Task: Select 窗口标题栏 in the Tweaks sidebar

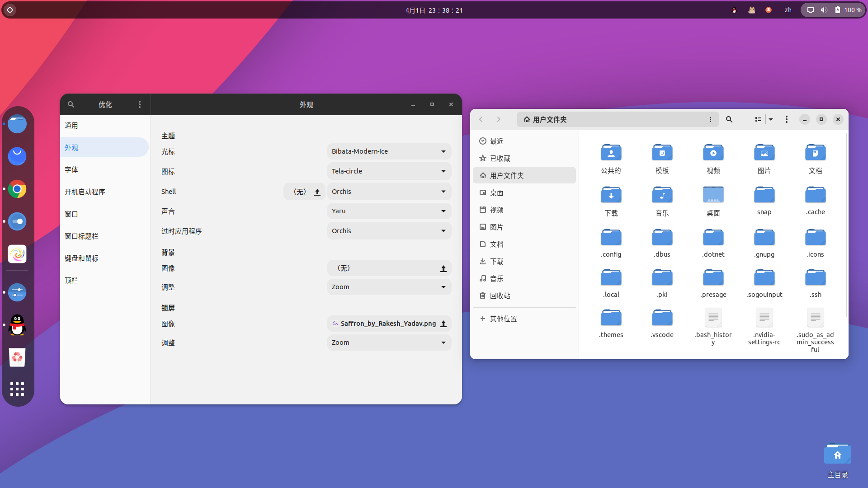Action: point(82,236)
